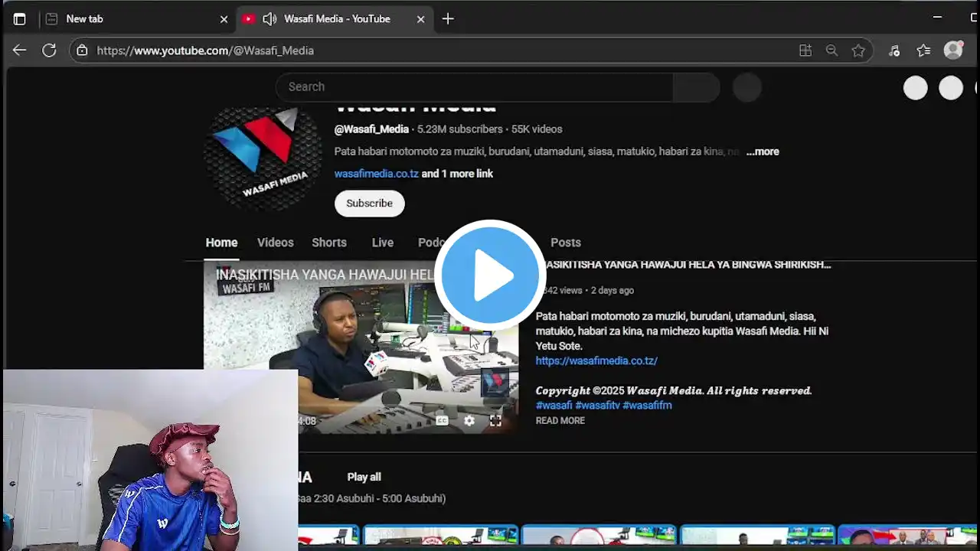The width and height of the screenshot is (980, 551).
Task: Open the wasafimedia.co.tz link
Action: point(376,174)
